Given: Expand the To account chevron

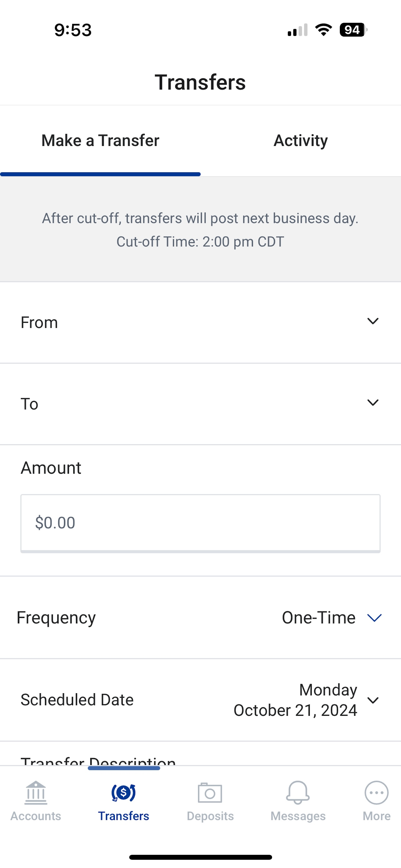Looking at the screenshot, I should point(373,403).
